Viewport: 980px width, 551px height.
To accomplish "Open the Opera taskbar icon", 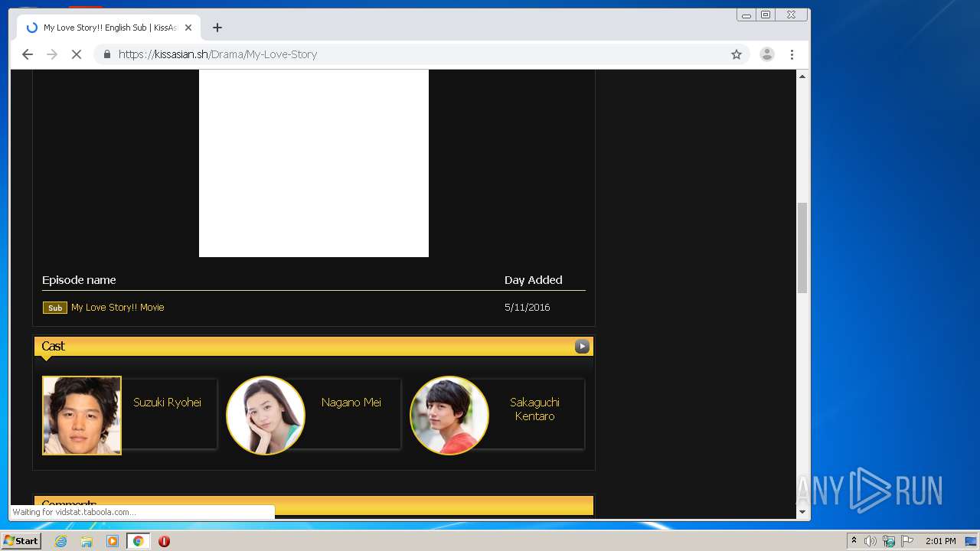I will click(x=164, y=541).
